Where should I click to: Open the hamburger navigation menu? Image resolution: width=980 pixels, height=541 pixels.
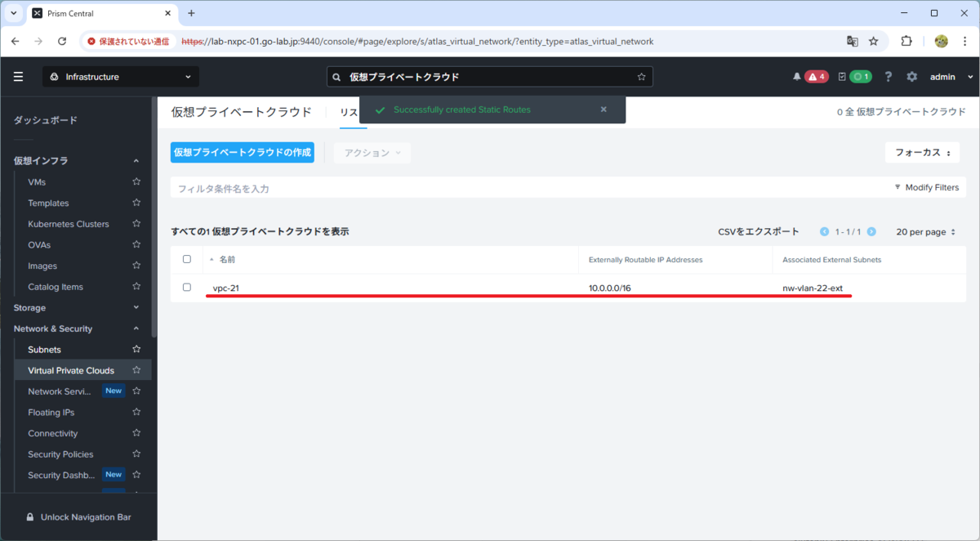click(x=18, y=77)
